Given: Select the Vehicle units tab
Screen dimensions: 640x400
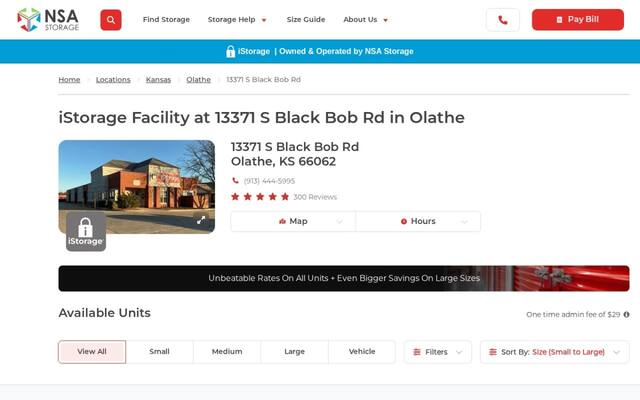Looking at the screenshot, I should click(362, 352).
